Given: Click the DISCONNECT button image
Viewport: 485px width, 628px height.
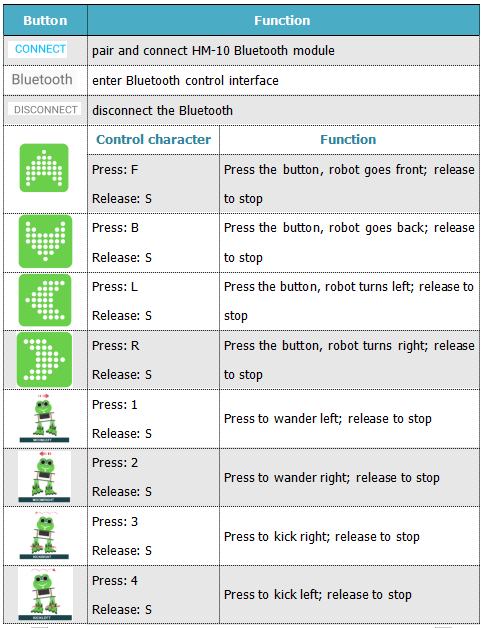Looking at the screenshot, I should [44, 109].
